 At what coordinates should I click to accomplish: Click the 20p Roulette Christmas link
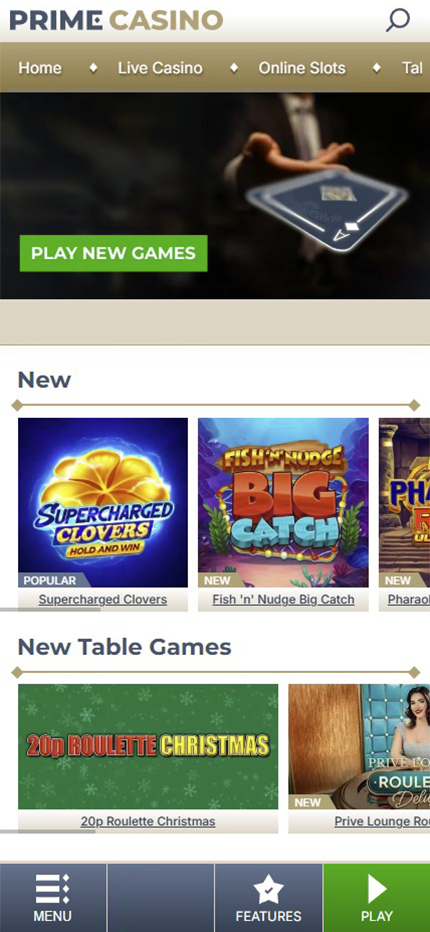click(148, 821)
